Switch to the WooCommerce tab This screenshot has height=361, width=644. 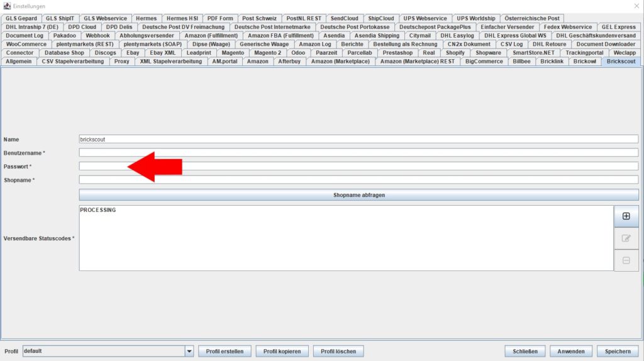pos(26,44)
